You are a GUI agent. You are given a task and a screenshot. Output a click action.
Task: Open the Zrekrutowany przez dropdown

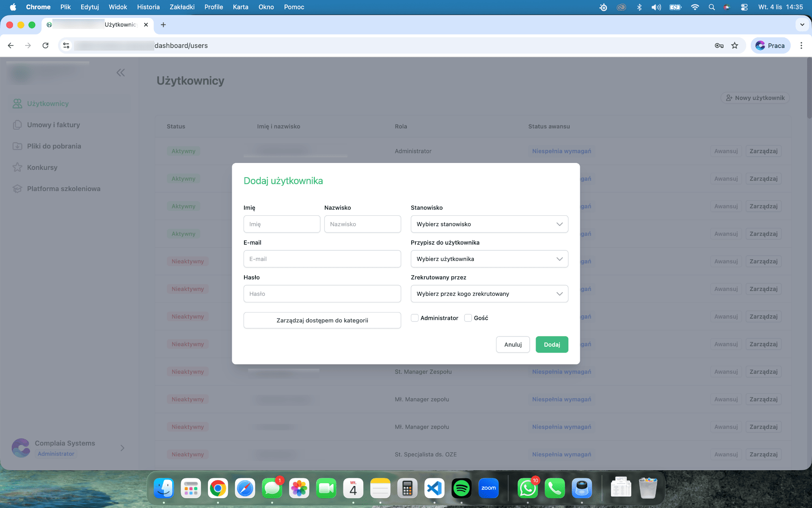point(489,294)
